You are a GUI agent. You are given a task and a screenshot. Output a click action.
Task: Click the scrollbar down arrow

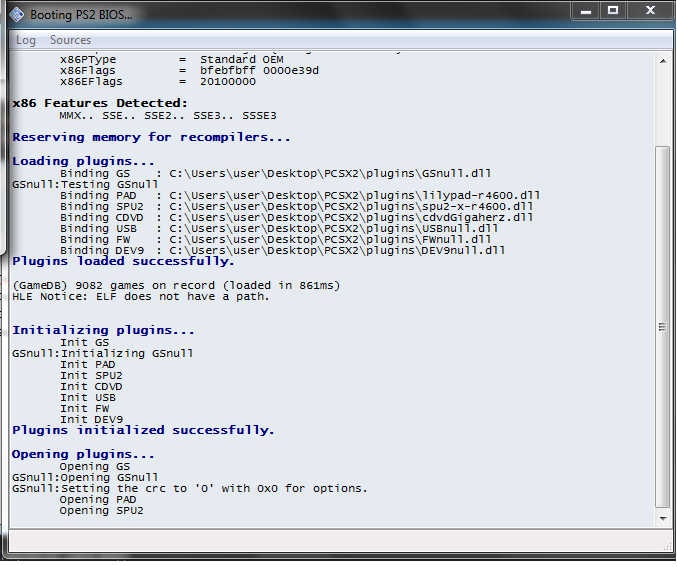point(663,519)
